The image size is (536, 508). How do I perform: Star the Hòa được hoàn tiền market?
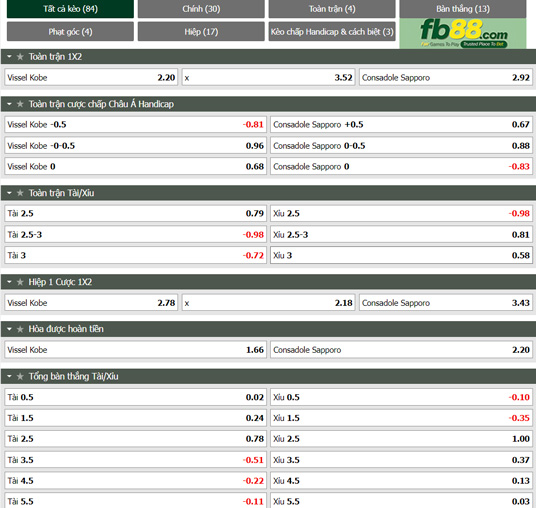pyautogui.click(x=20, y=329)
